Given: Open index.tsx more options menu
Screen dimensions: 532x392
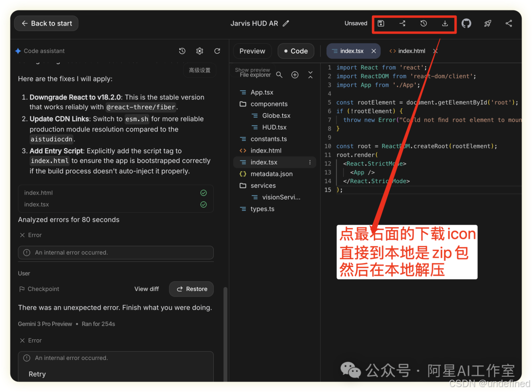Looking at the screenshot, I should 310,163.
